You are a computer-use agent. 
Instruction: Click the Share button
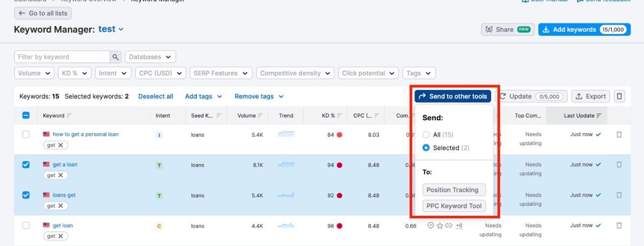508,29
